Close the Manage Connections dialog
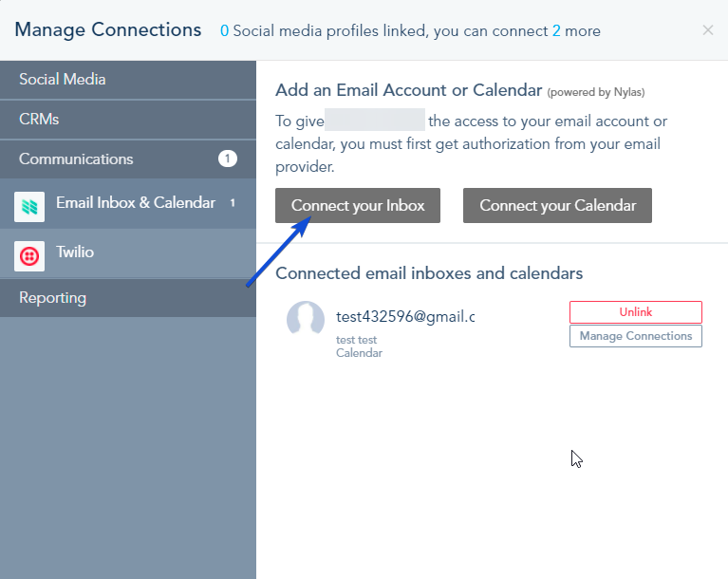The width and height of the screenshot is (728, 579). pyautogui.click(x=707, y=30)
